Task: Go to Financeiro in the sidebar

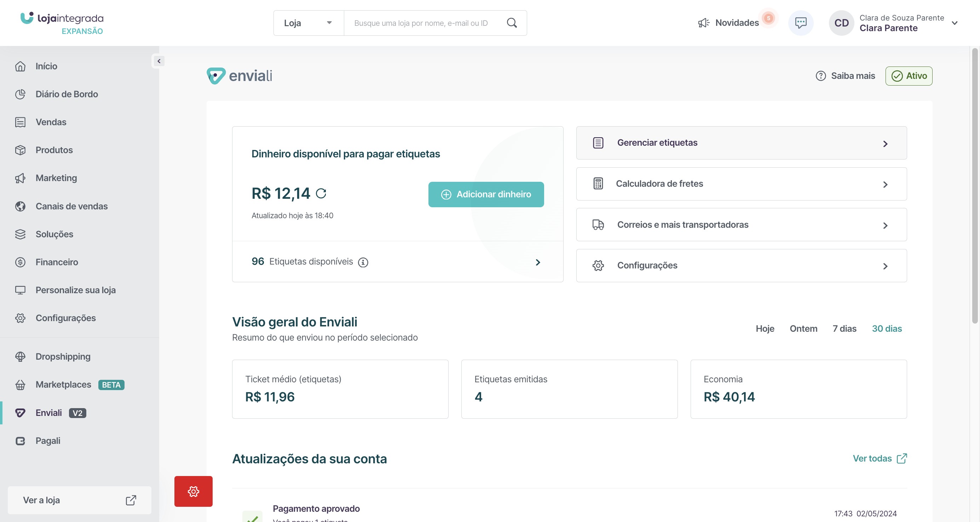Action: click(x=57, y=262)
